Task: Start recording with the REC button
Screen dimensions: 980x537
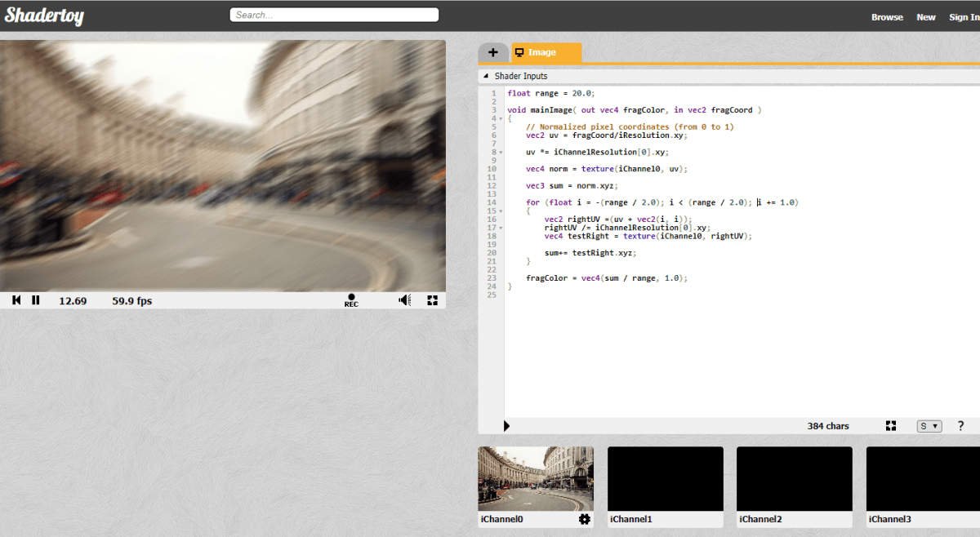Action: pos(351,300)
